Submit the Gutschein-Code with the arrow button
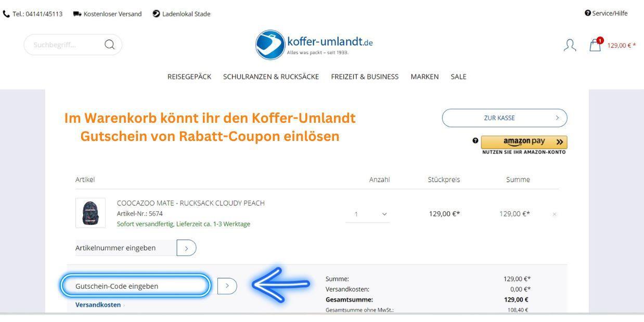644x322 pixels. (227, 286)
